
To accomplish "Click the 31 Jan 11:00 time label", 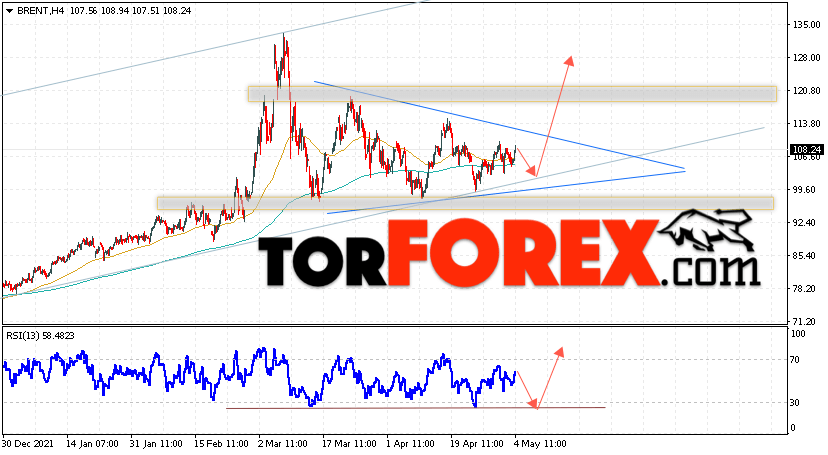I will pos(158,443).
